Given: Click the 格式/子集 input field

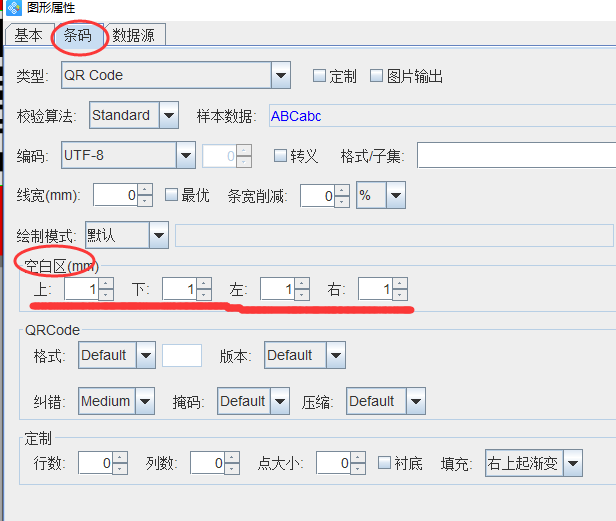Looking at the screenshot, I should pyautogui.click(x=515, y=155).
